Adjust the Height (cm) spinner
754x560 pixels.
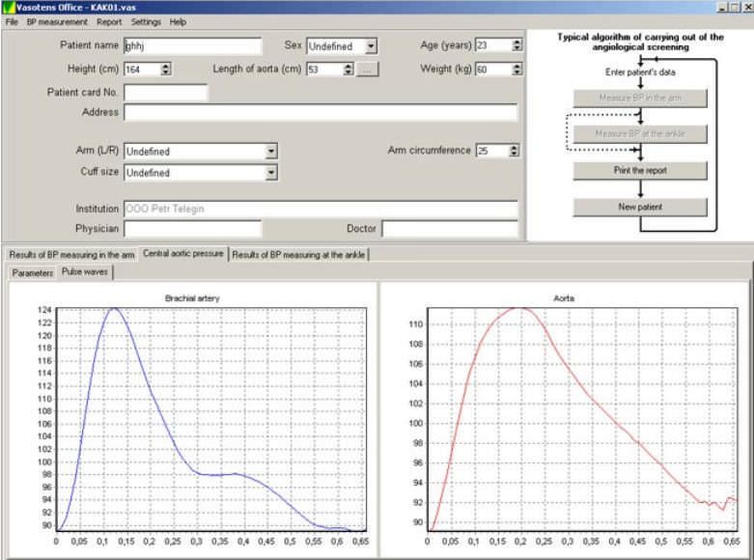(x=165, y=70)
